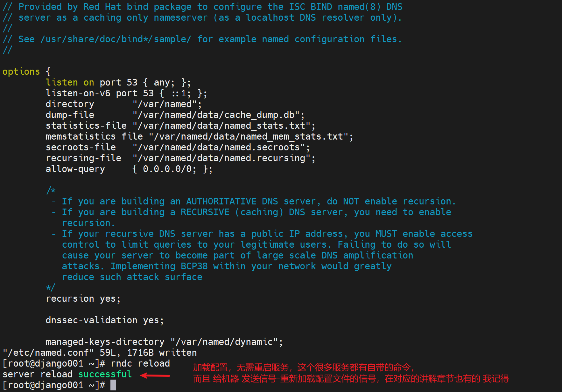Click the named.secroots path
Viewport: 562px width, 392px height.
pyautogui.click(x=221, y=147)
